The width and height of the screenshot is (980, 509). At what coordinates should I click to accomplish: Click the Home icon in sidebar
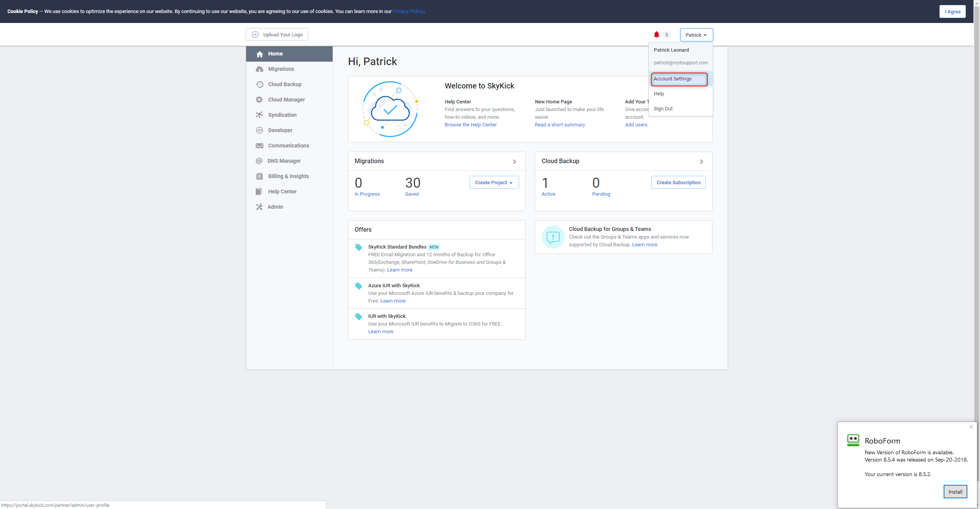pyautogui.click(x=260, y=54)
